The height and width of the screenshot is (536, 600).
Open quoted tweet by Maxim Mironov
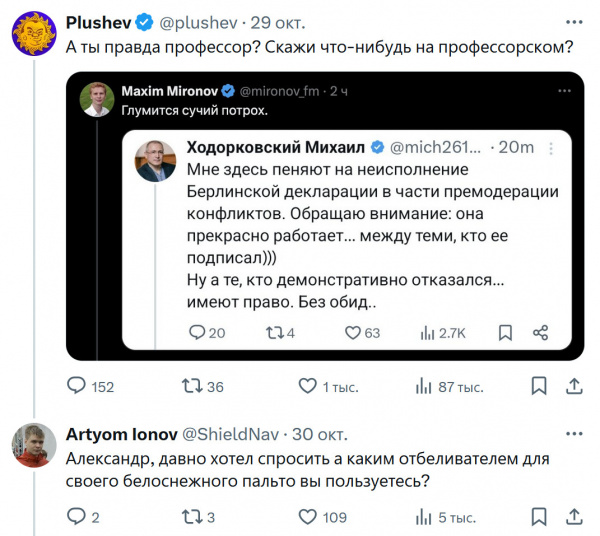pos(300,110)
